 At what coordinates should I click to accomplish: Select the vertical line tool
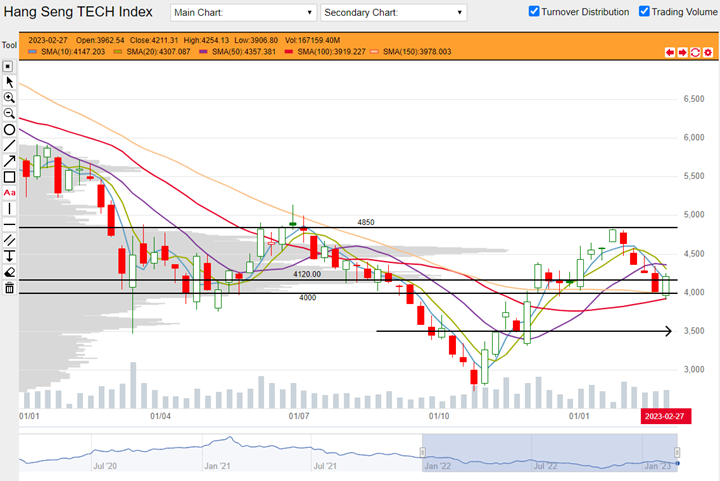point(9,209)
